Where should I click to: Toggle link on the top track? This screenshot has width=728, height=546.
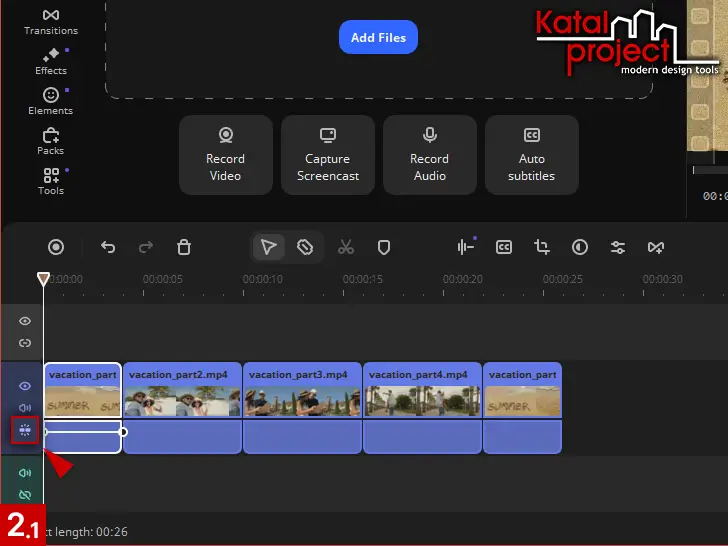[x=25, y=343]
